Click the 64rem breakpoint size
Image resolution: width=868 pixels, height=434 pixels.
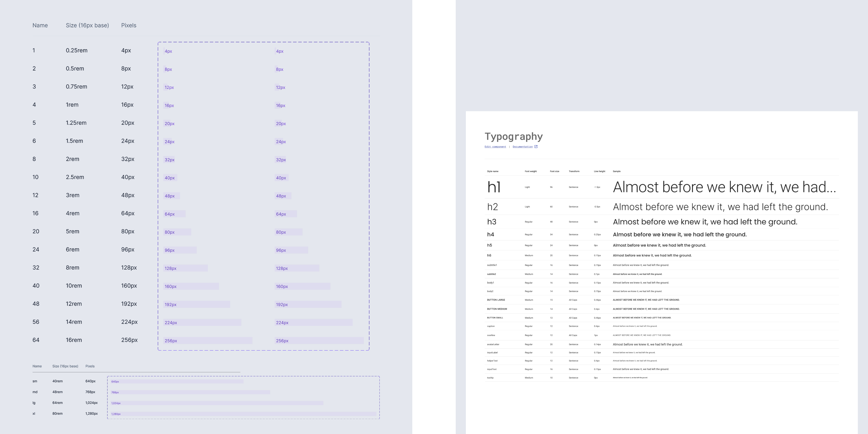click(x=58, y=403)
